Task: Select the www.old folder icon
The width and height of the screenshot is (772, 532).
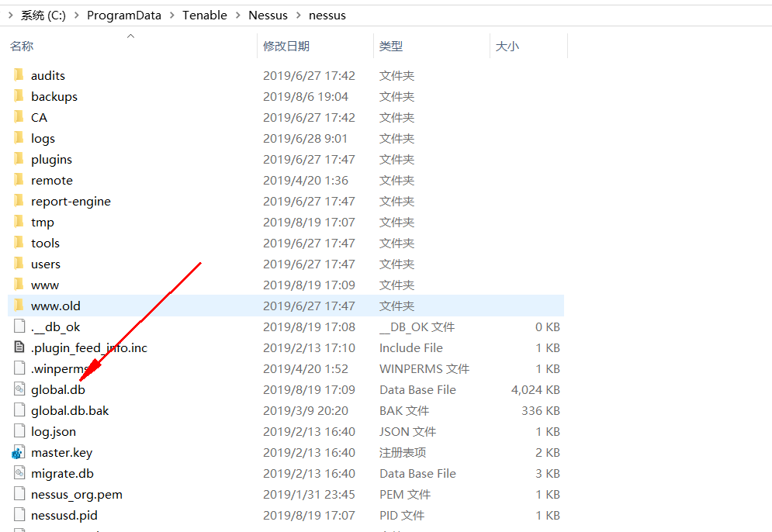Action: (19, 305)
